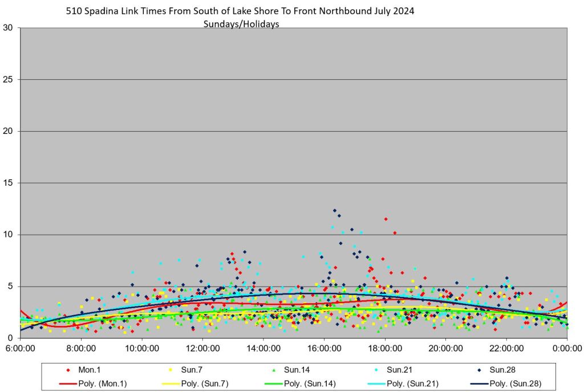The image size is (584, 392).
Task: Click the 12:00:00 x-axis time label
Action: click(202, 348)
